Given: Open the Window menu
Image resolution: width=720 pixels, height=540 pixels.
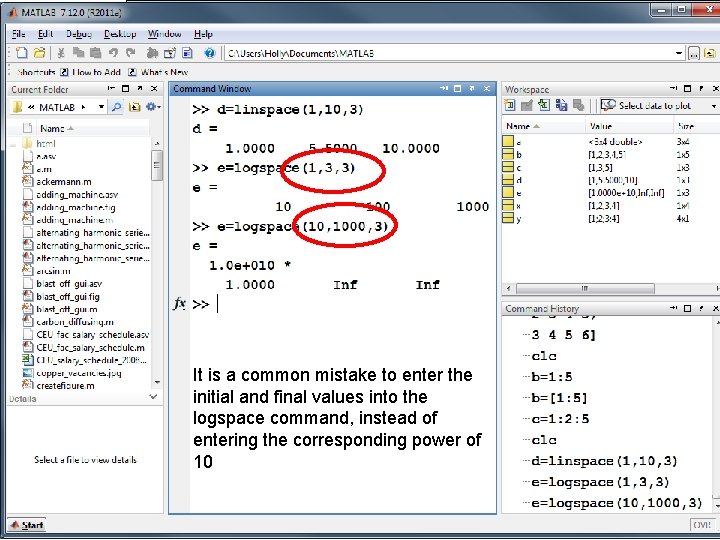Looking at the screenshot, I should coord(164,34).
